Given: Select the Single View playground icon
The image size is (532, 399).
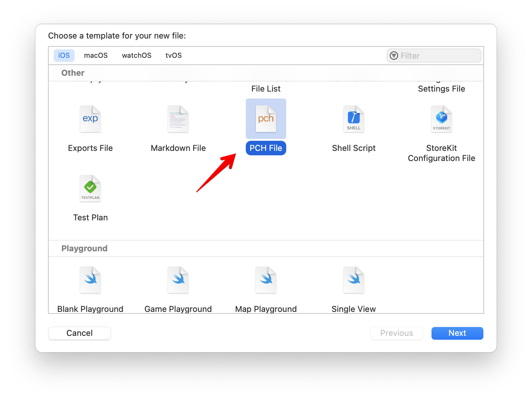Looking at the screenshot, I should pos(354,280).
